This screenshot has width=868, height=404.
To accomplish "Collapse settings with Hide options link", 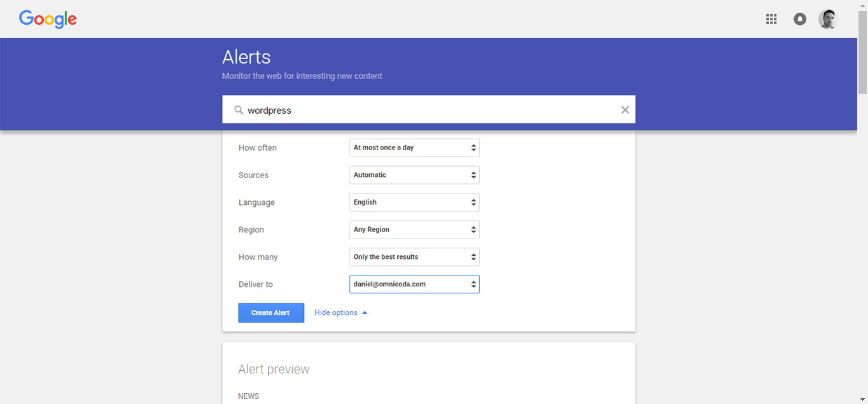I will click(x=341, y=312).
